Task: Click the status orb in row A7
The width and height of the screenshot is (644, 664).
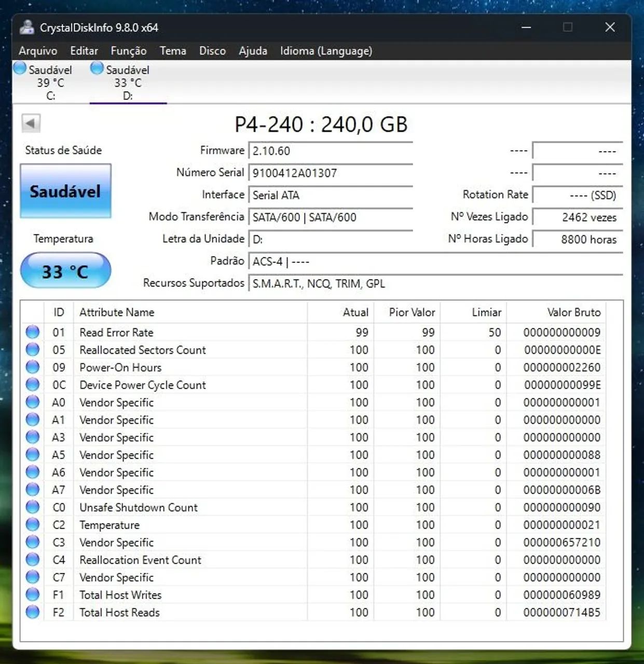Action: click(33, 490)
